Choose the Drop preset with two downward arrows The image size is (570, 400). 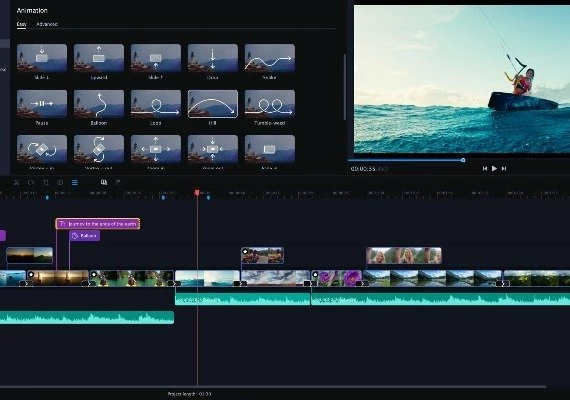coord(213,58)
